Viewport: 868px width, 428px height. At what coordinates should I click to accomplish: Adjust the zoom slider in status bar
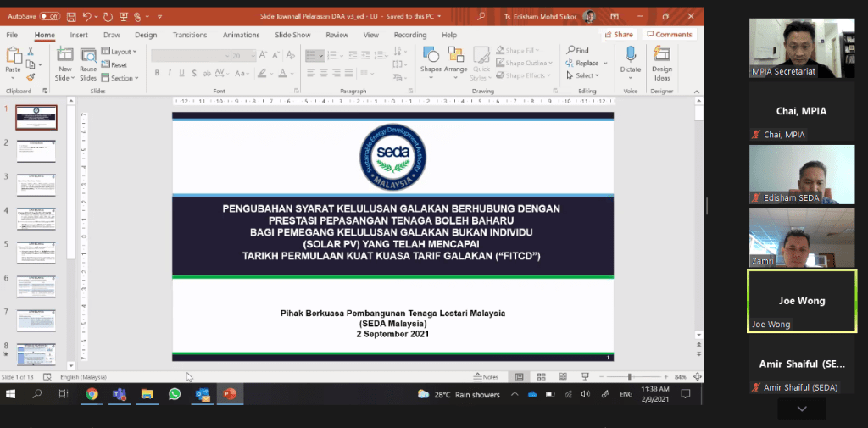click(630, 376)
